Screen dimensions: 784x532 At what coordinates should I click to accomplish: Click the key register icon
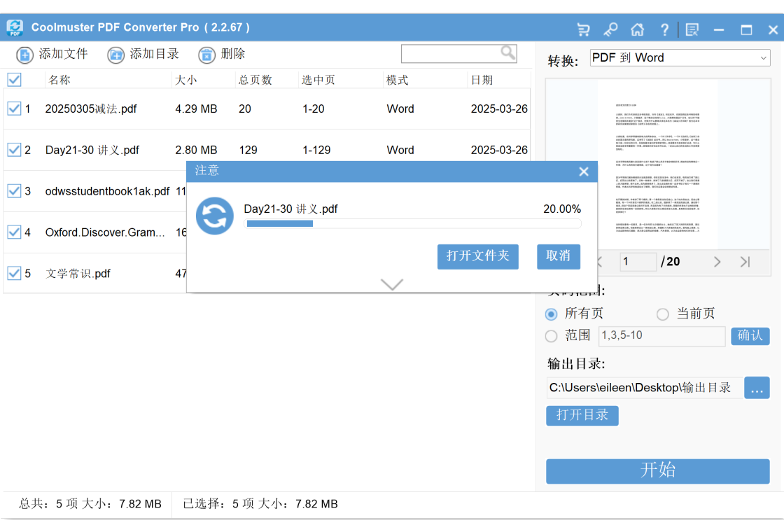[610, 29]
